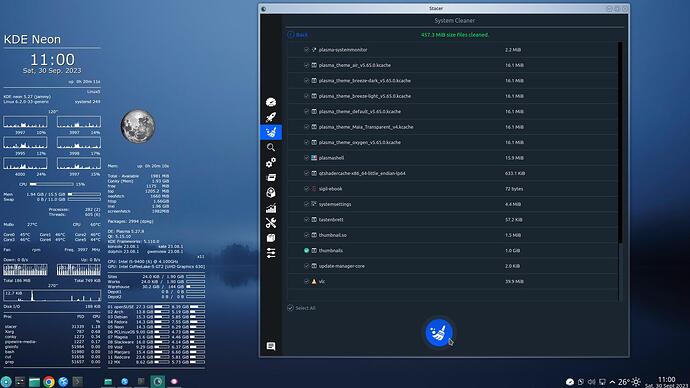Open the Feedback speech bubble icon
This screenshot has height=388, width=690.
pos(271,346)
